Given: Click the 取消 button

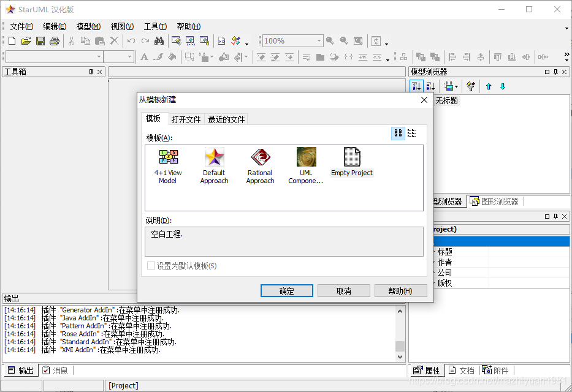Looking at the screenshot, I should (344, 291).
